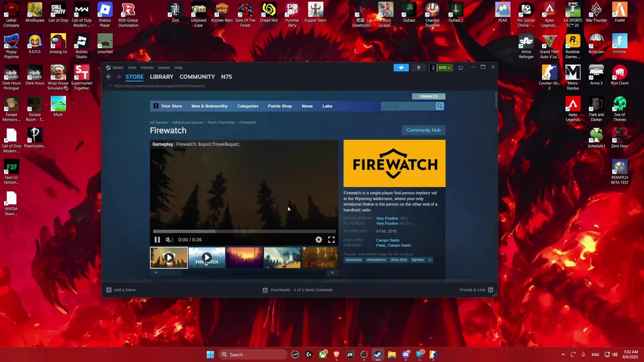Select the Firewatch logo trailer thumbnail
Screen dimensions: 644x362
click(x=207, y=257)
